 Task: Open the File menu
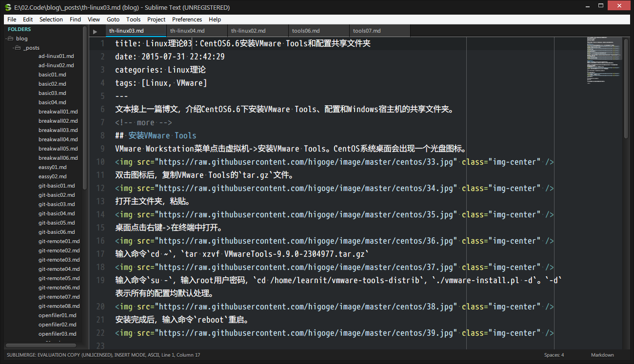(12, 19)
